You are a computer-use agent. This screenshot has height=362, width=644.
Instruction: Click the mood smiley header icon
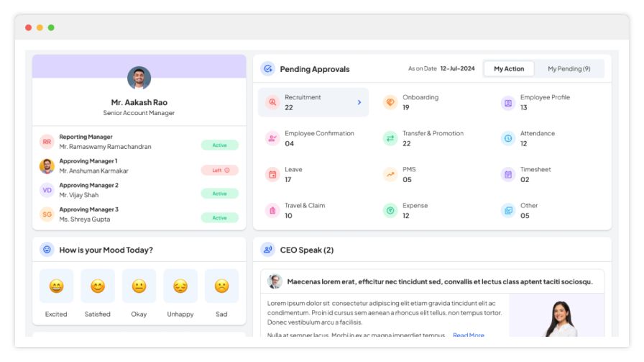coord(47,249)
